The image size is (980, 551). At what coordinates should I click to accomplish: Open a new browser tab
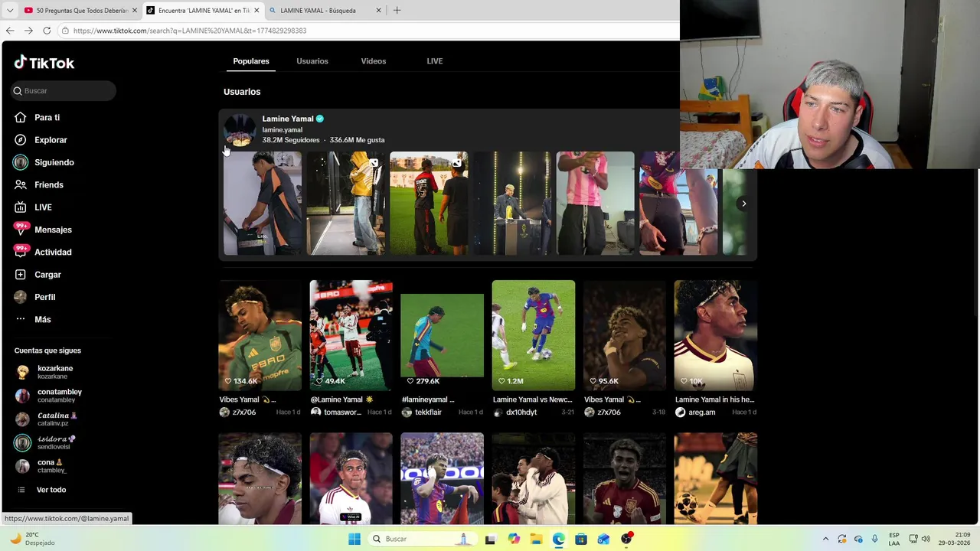point(397,11)
